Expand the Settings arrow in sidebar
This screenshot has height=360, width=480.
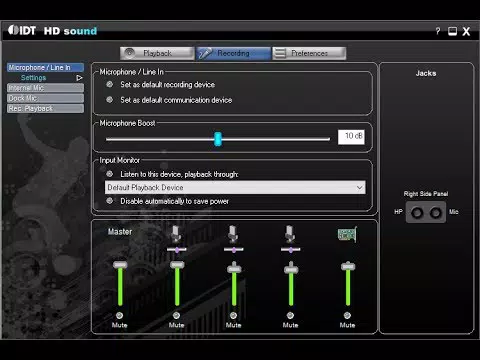79,78
